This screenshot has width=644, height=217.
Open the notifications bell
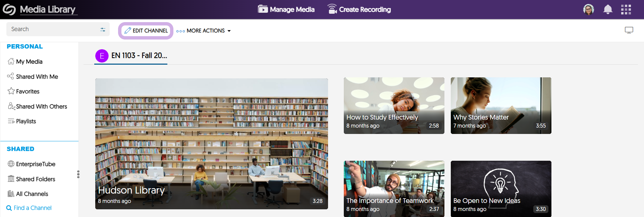(608, 9)
